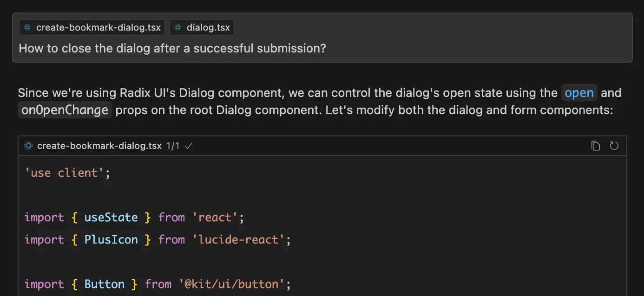This screenshot has width=644, height=296.
Task: Click React file icon in code block header
Action: (x=29, y=146)
